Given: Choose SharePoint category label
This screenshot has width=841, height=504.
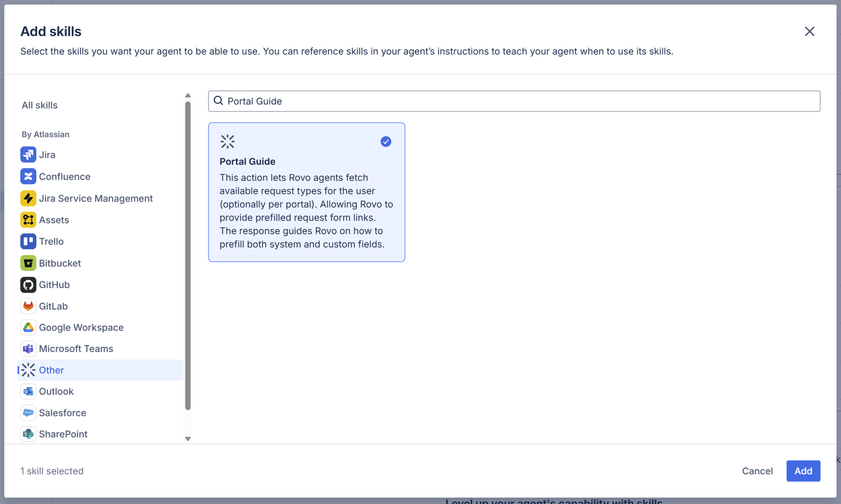Looking at the screenshot, I should [63, 434].
